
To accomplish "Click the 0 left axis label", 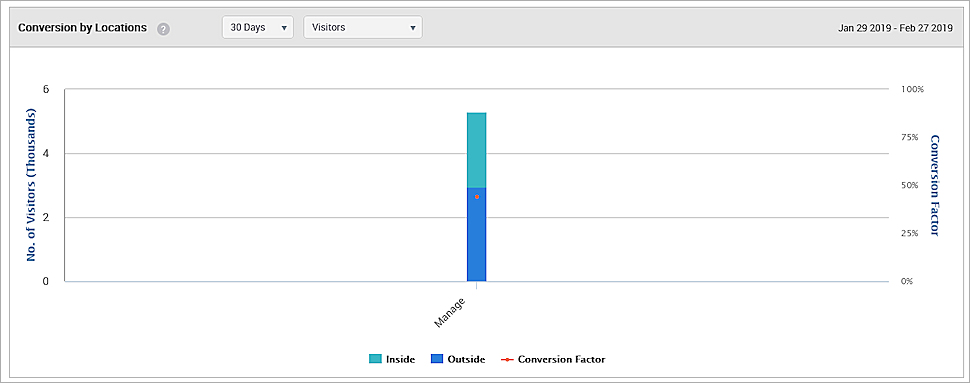I will [45, 282].
